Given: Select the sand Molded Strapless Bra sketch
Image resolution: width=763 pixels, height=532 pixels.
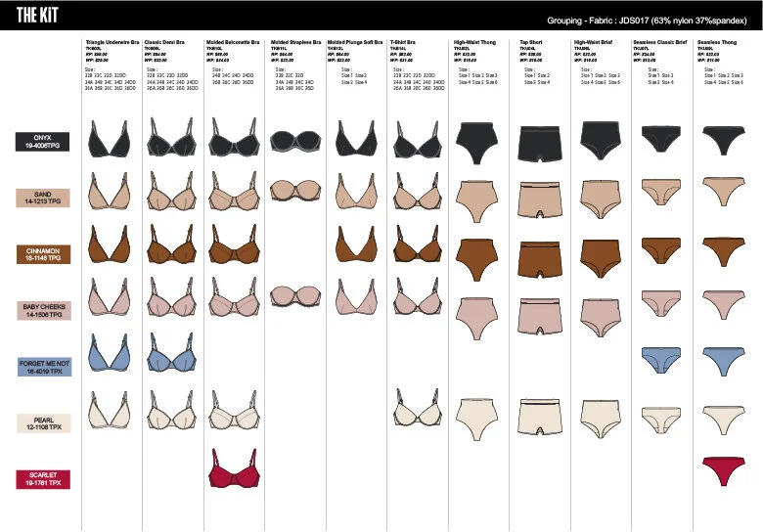Looking at the screenshot, I should 295,191.
